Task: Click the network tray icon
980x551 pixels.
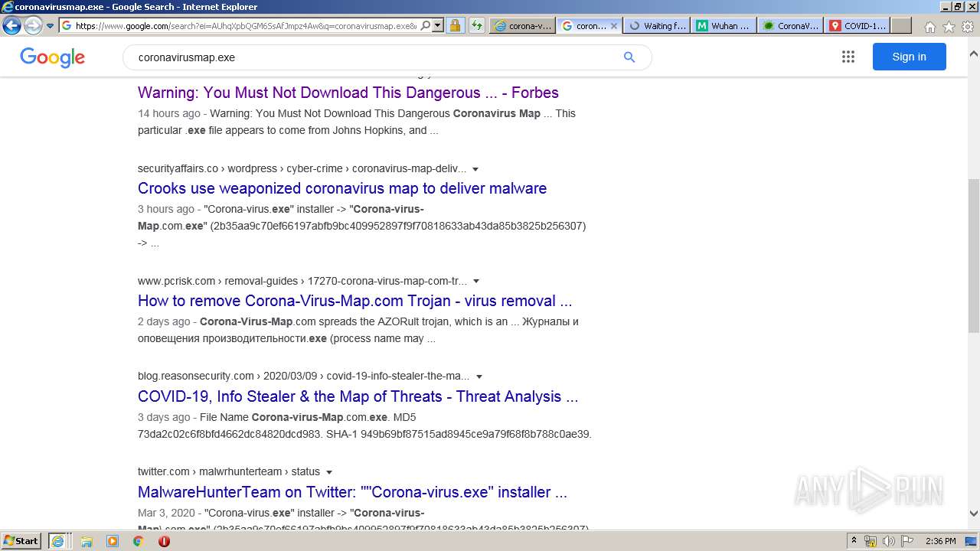Action: 871,541
